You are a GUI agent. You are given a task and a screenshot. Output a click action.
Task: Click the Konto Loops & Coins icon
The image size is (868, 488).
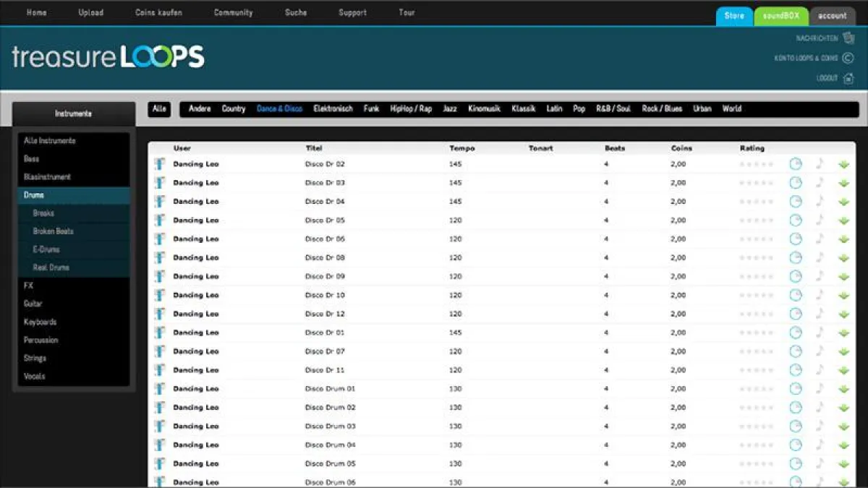click(x=848, y=58)
